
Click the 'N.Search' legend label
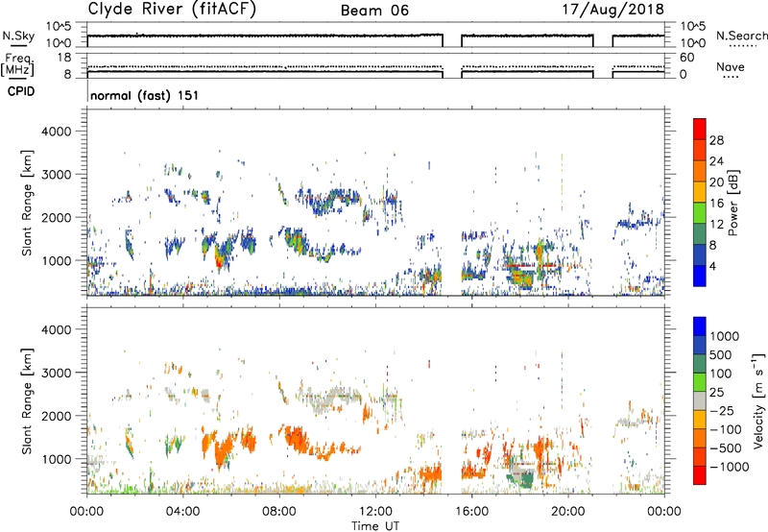point(741,36)
